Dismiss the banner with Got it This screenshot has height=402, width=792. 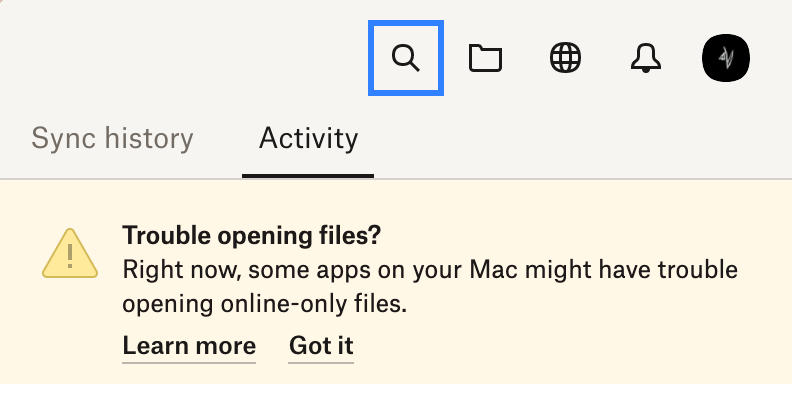pos(321,346)
